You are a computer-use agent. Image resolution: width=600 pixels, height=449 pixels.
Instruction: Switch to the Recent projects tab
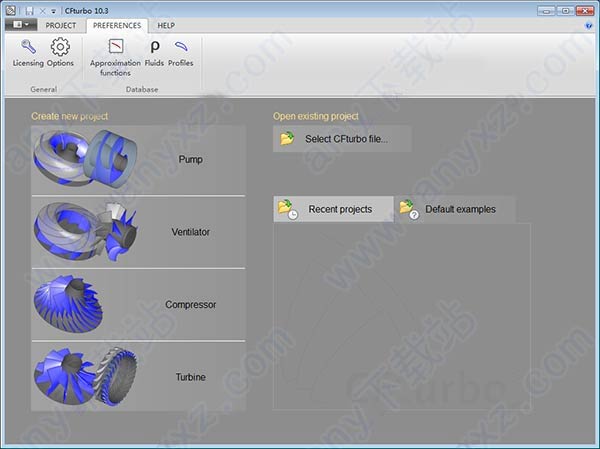tap(333, 209)
